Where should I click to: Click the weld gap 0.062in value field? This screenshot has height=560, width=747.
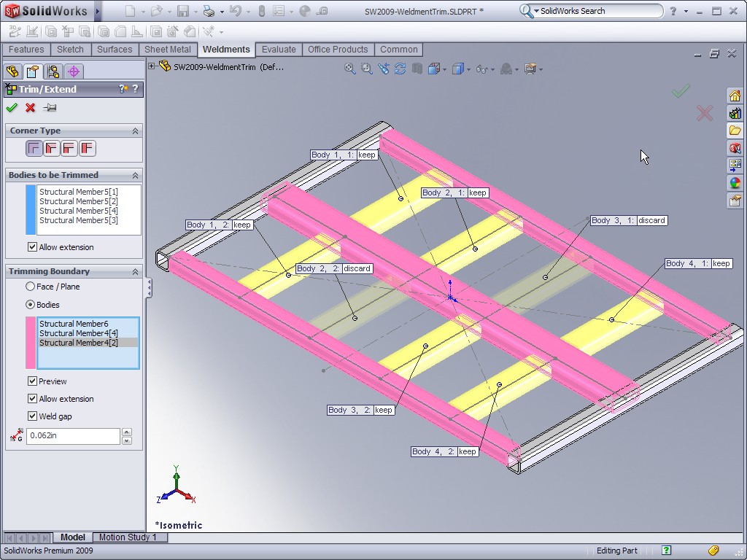click(73, 436)
